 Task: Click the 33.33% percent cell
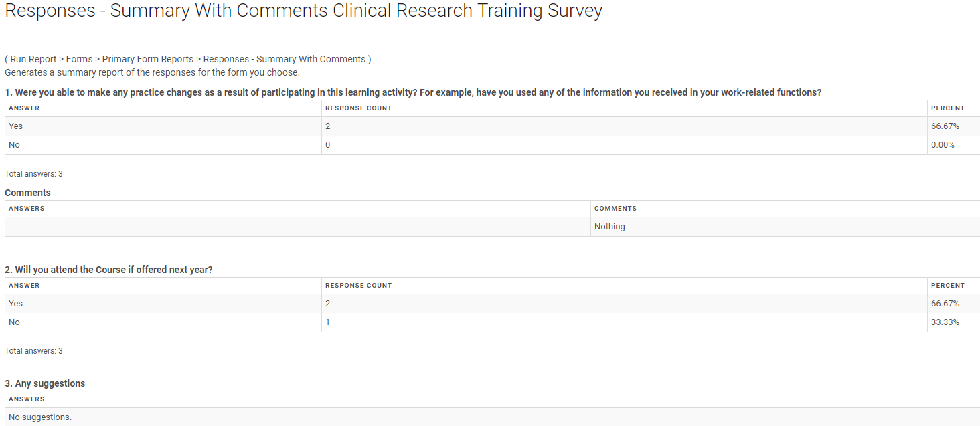click(x=945, y=322)
